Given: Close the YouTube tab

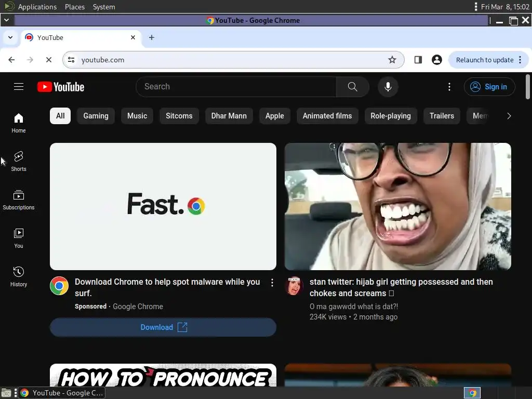Looking at the screenshot, I should [x=133, y=37].
